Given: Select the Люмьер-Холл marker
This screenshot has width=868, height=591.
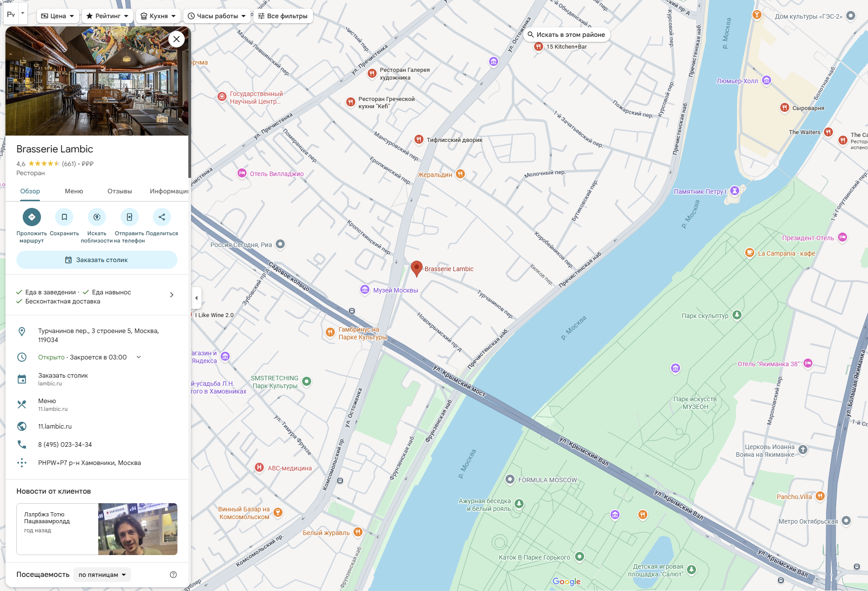Looking at the screenshot, I should [767, 81].
